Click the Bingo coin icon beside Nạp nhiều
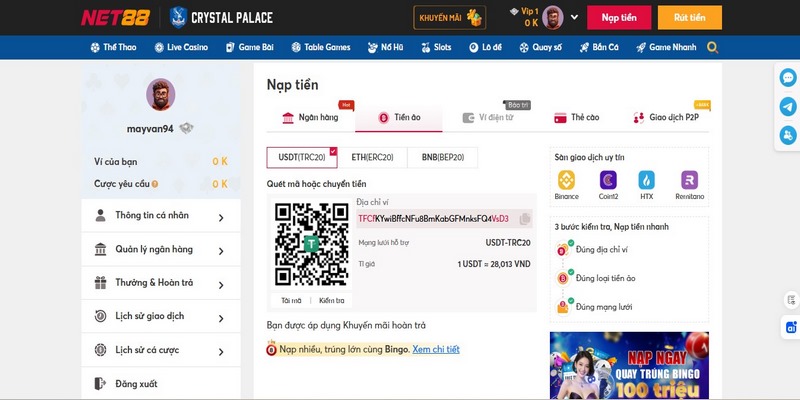The height and width of the screenshot is (400, 800). (x=271, y=349)
